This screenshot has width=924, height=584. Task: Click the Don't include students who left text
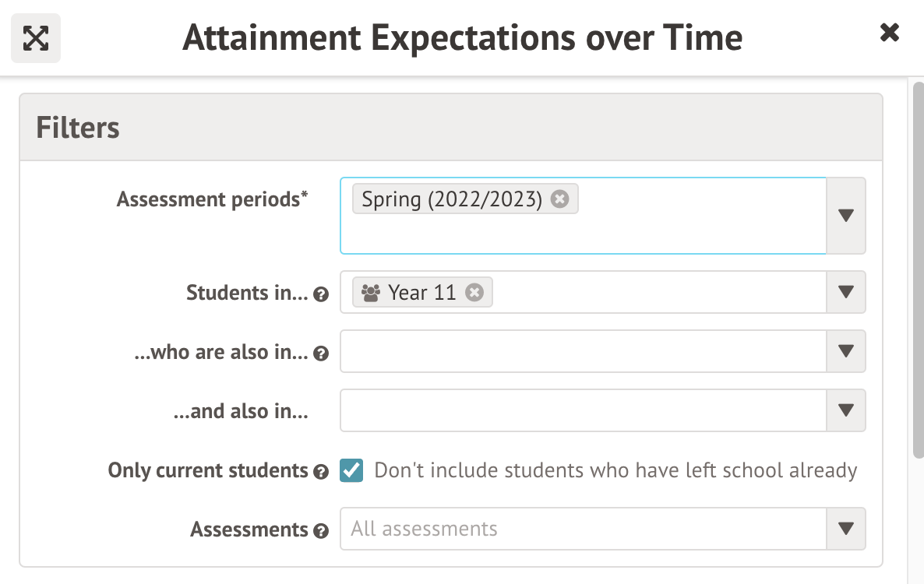615,470
